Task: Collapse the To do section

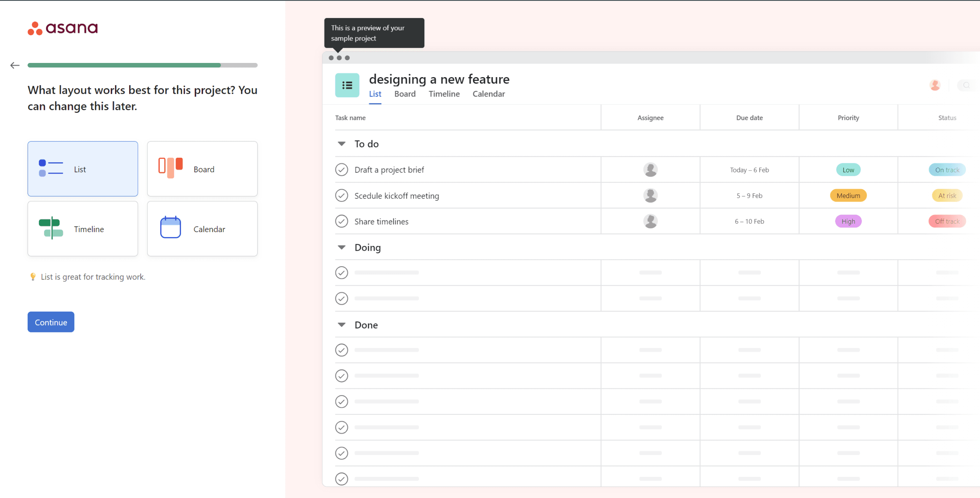Action: (341, 144)
